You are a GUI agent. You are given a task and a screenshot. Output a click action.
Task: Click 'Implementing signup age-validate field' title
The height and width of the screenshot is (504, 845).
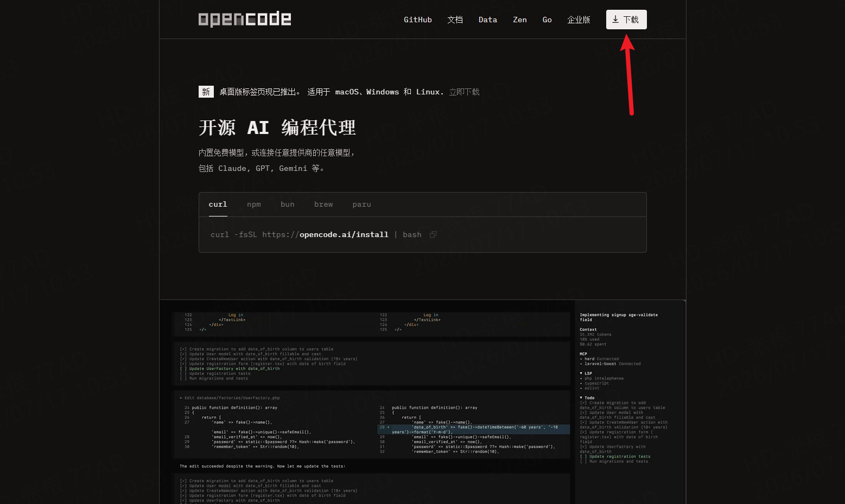[619, 317]
